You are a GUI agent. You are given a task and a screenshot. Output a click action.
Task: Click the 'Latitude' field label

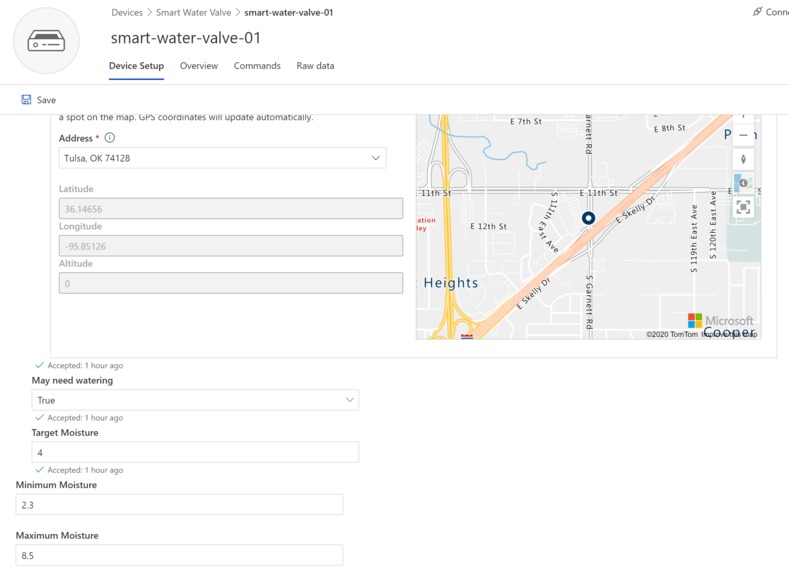pyautogui.click(x=76, y=189)
